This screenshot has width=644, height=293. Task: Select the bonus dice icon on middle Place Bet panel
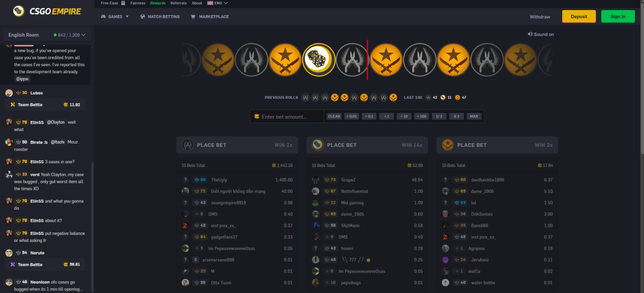pos(317,145)
